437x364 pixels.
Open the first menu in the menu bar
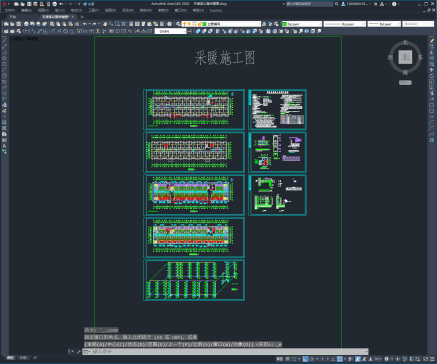click(x=10, y=10)
